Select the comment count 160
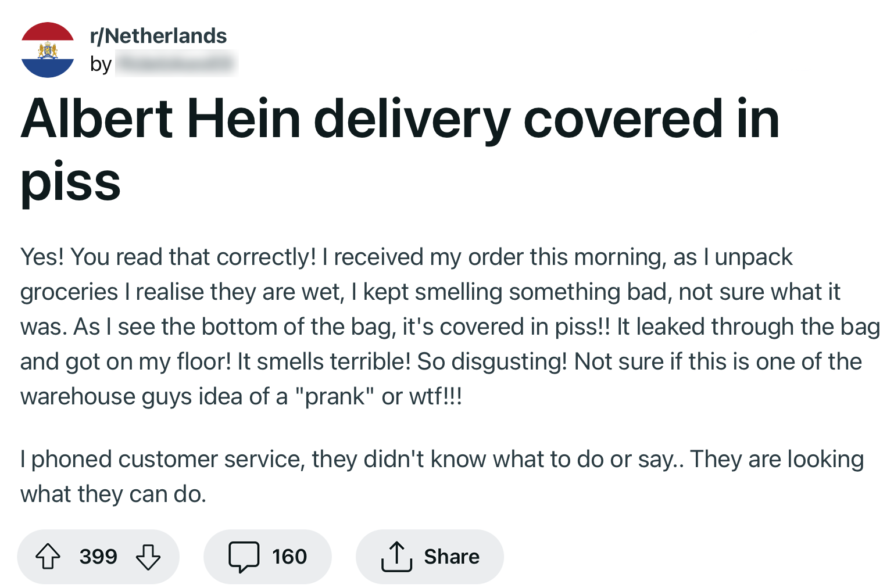 pos(289,556)
